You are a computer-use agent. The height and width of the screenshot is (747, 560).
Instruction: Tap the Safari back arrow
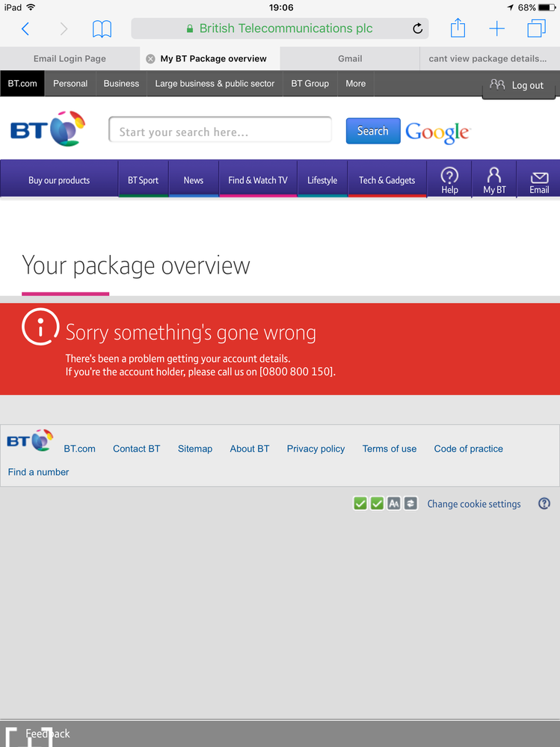[25, 28]
